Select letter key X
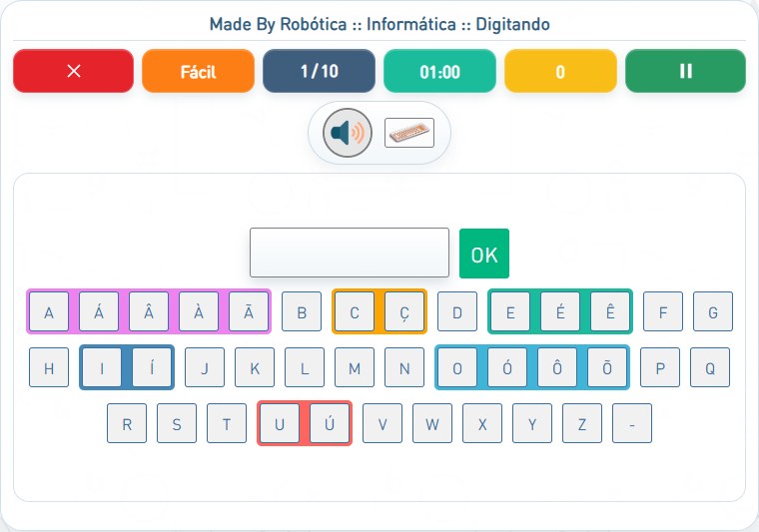The image size is (759, 532). (x=482, y=423)
